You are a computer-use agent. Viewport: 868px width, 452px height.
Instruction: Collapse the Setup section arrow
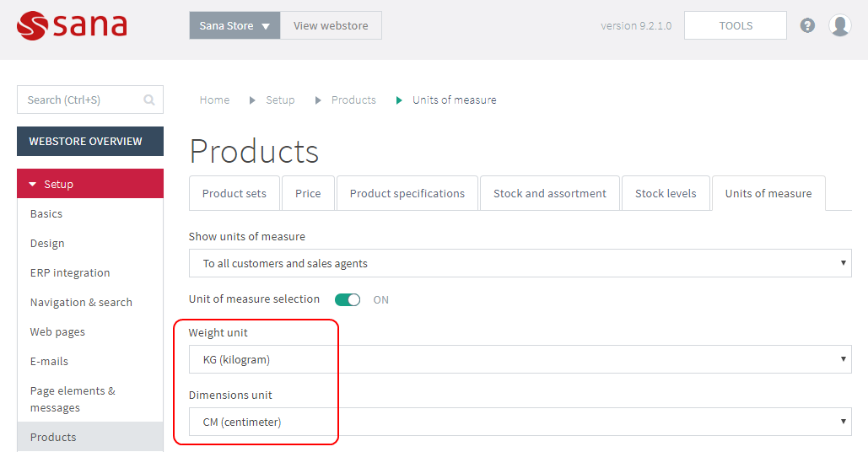click(32, 184)
